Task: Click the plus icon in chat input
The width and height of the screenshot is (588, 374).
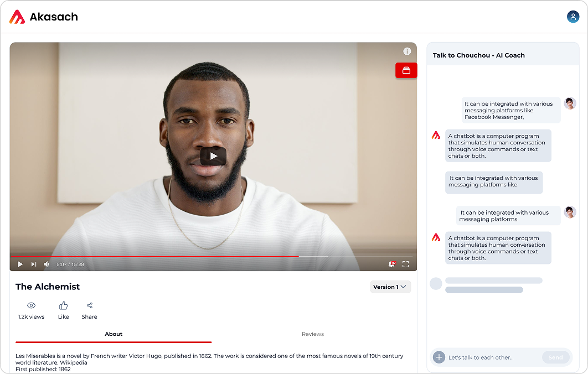Action: pos(439,357)
